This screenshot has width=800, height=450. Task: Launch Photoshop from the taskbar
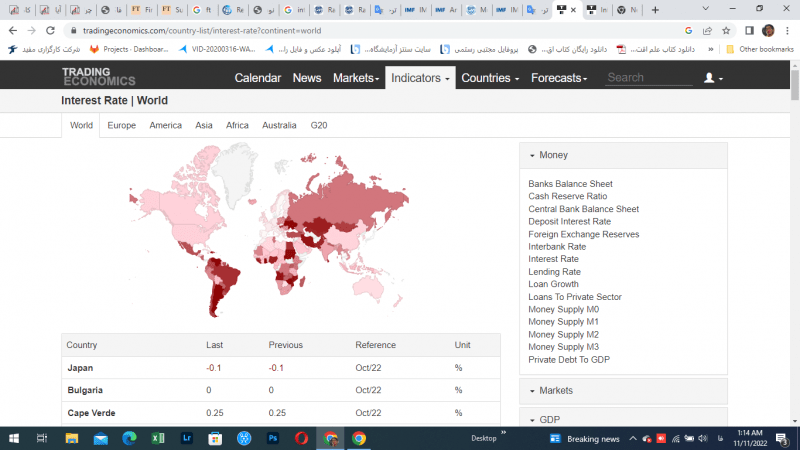click(272, 438)
